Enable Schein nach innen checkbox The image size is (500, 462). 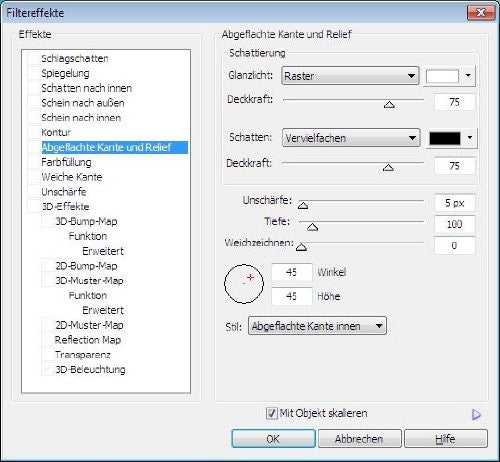click(x=34, y=118)
